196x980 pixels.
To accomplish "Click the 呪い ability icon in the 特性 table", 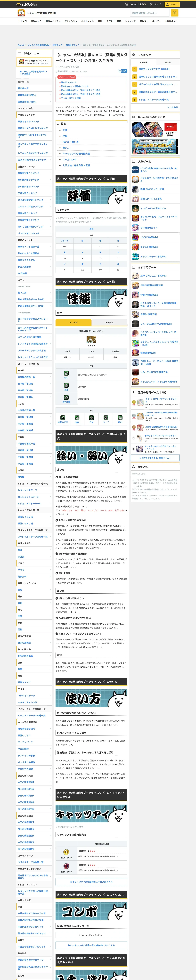I will (x=66, y=373).
